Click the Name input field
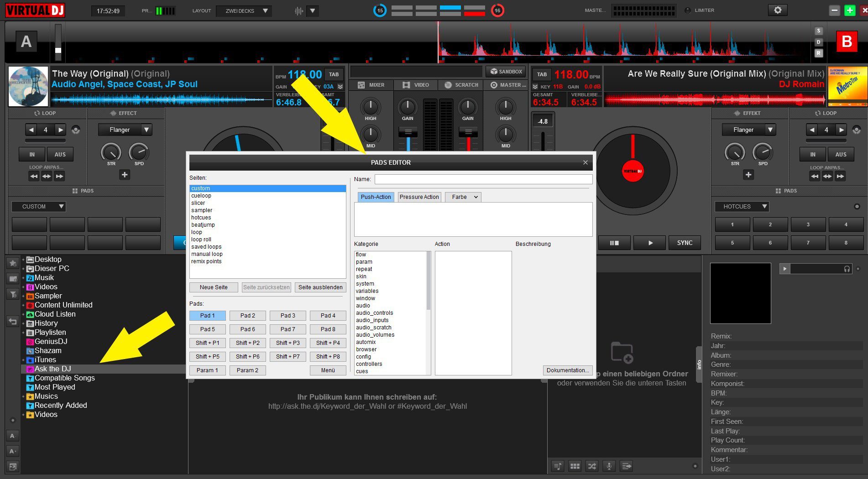 point(483,179)
